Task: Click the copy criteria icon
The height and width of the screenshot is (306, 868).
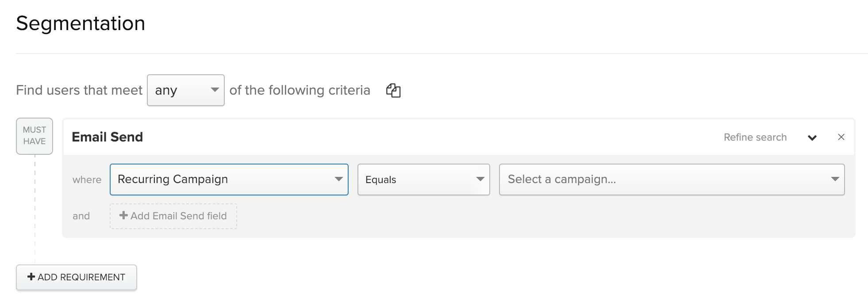Action: (x=393, y=90)
